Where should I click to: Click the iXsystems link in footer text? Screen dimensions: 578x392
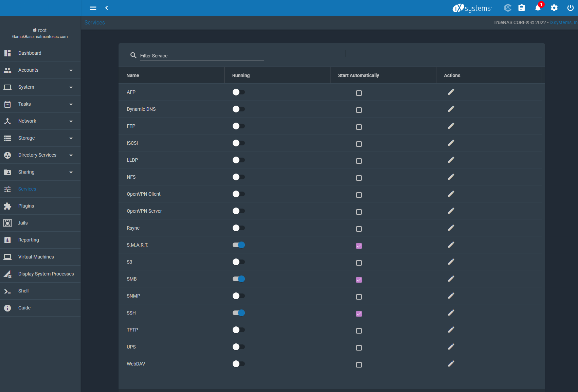[563, 22]
